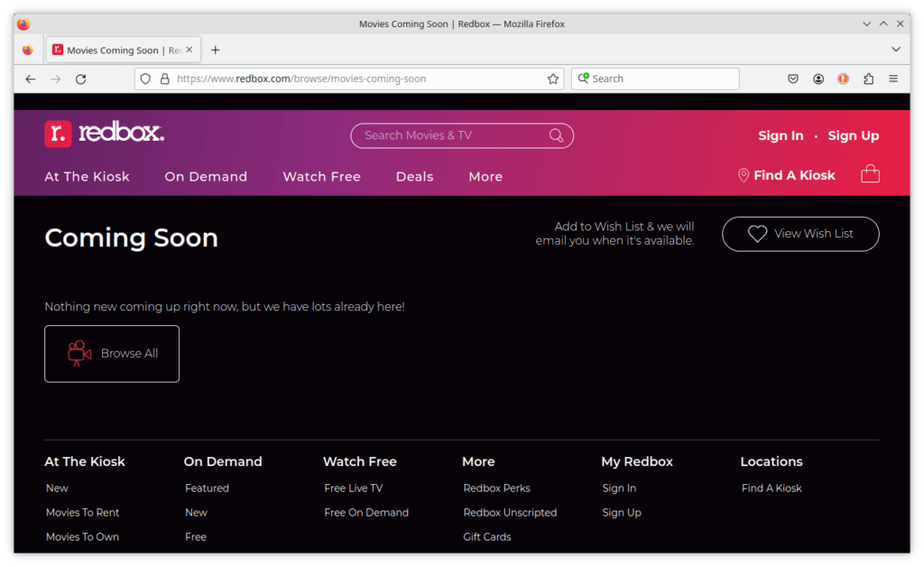This screenshot has width=924, height=567.
Task: Open footer Free On Demand link
Action: pyautogui.click(x=366, y=513)
